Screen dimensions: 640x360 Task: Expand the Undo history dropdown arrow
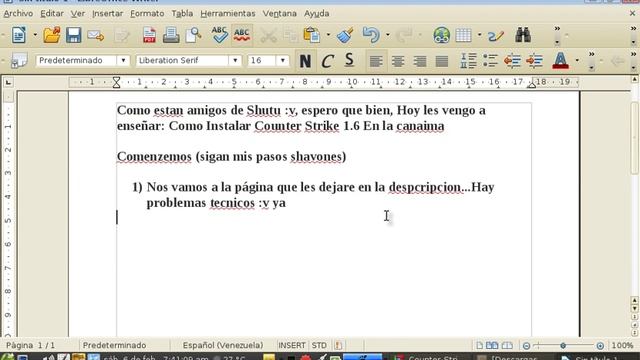(x=387, y=36)
